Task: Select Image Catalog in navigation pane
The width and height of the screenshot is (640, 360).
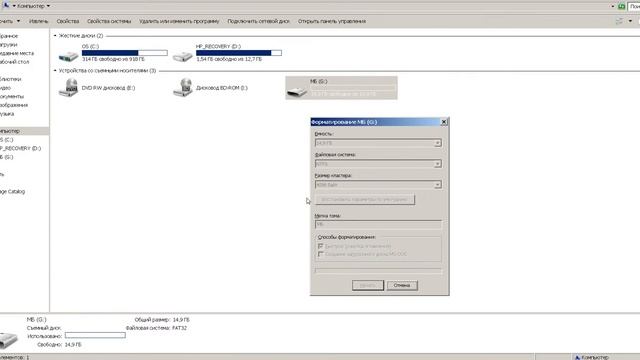Action: click(x=12, y=191)
